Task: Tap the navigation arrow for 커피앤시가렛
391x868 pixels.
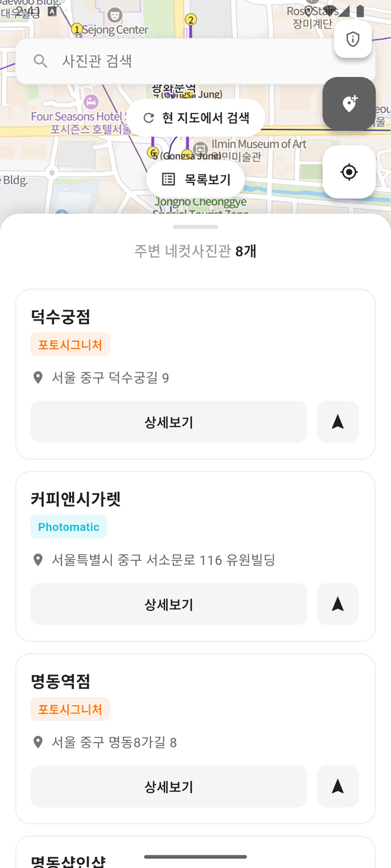Action: [x=337, y=604]
